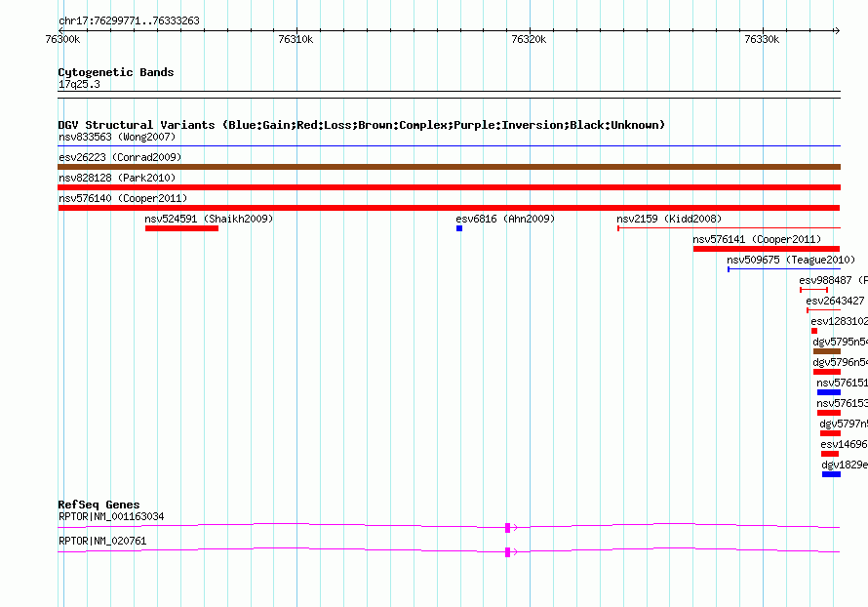
Task: Select the red dgv5796n54 loss bar
Action: click(827, 372)
